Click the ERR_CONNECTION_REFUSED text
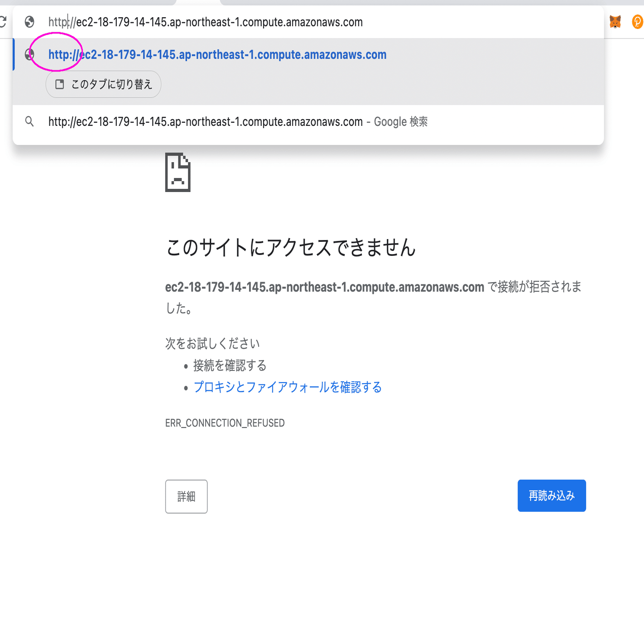 tap(225, 423)
